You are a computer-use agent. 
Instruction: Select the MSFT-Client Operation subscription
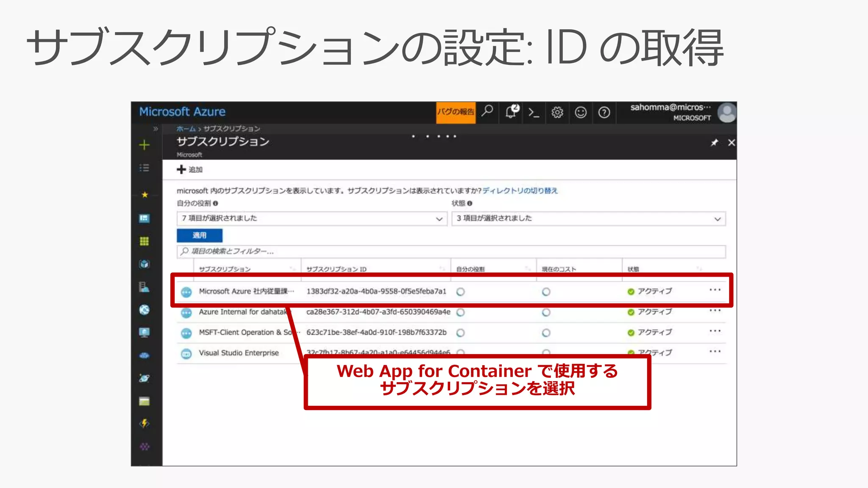coord(249,333)
